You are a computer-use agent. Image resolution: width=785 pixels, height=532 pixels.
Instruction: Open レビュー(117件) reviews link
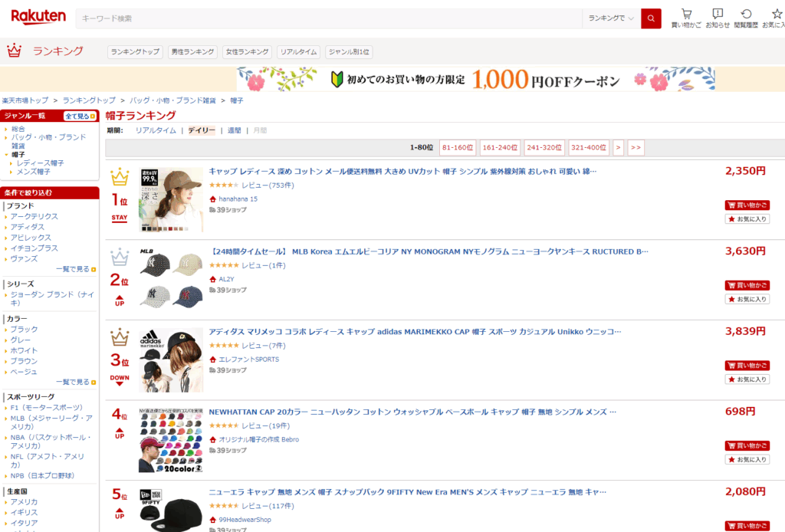click(x=268, y=506)
